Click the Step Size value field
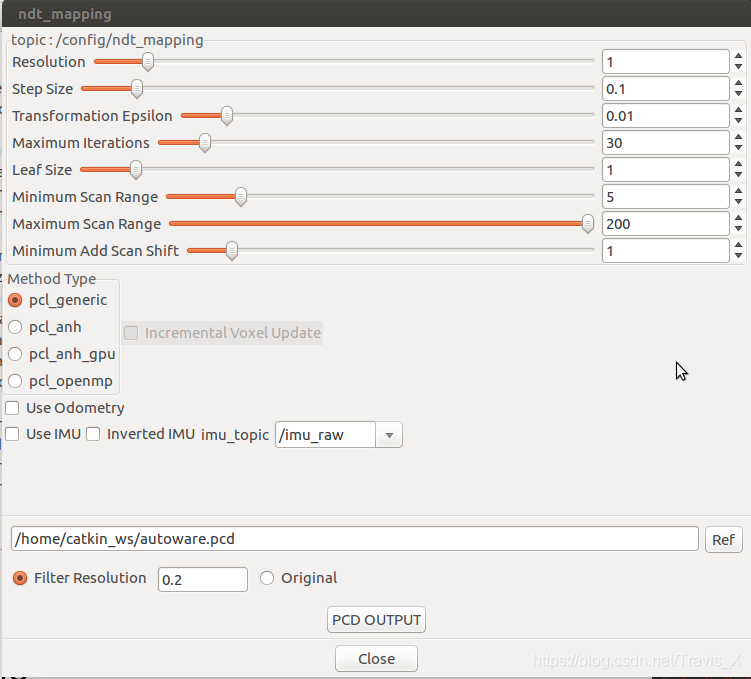Screen dimensions: 751x679 [666, 89]
